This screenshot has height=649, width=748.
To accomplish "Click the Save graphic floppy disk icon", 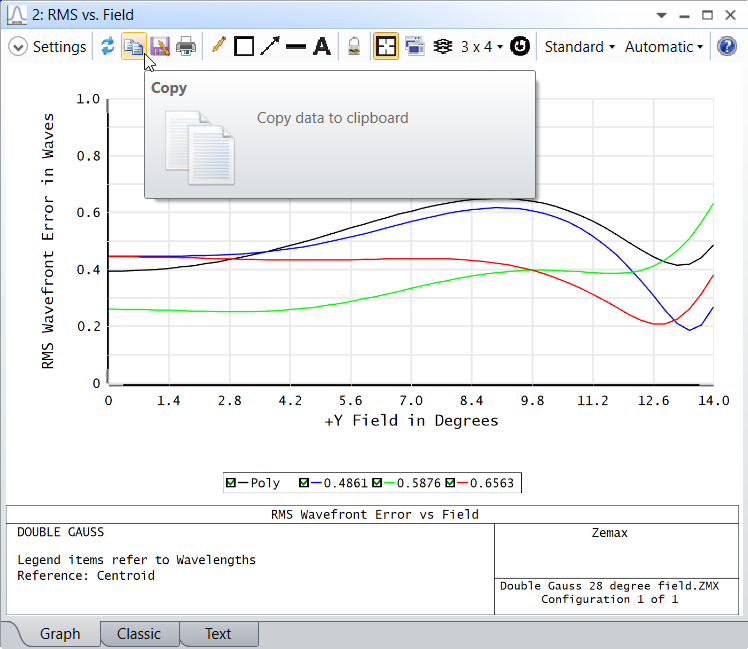I will (159, 47).
